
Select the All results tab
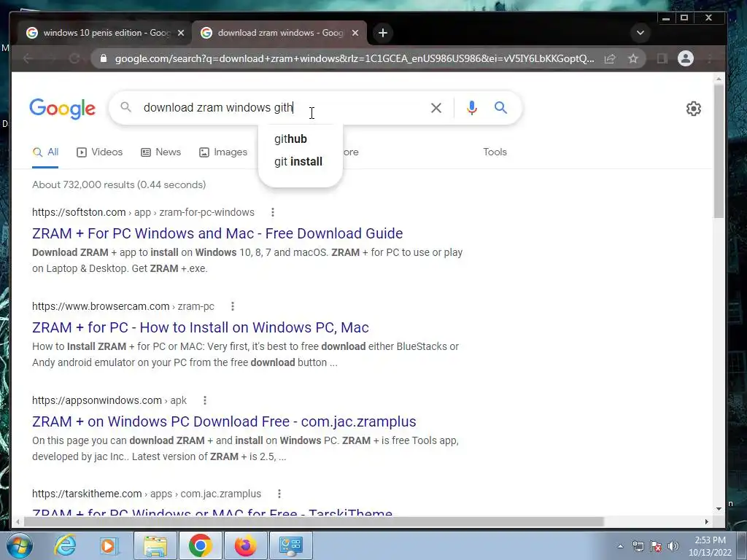coord(45,152)
